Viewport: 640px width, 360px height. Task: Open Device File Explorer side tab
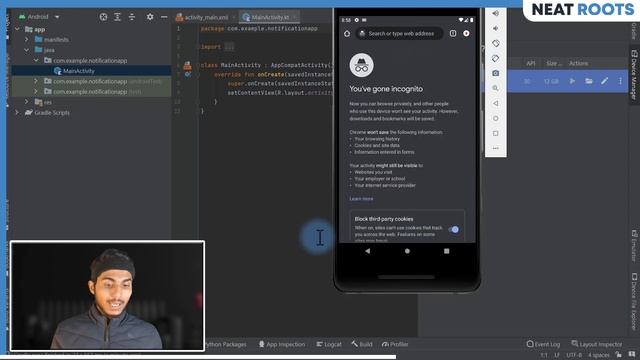(634, 301)
